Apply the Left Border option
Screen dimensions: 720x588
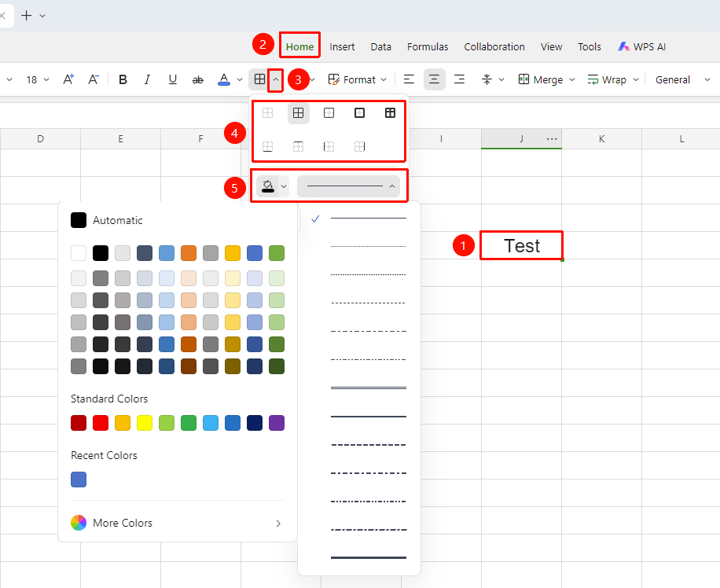tap(329, 146)
